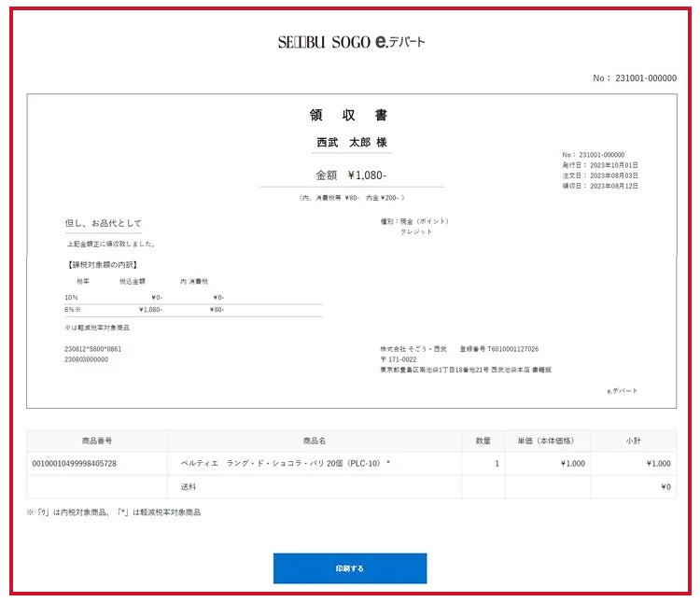Select registration number T6010001127026
The width and height of the screenshot is (700, 602).
coord(513,349)
